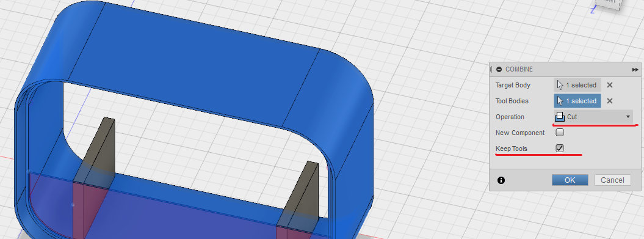The image size is (644, 239).
Task: Click the Keep Tools label
Action: pyautogui.click(x=512, y=149)
